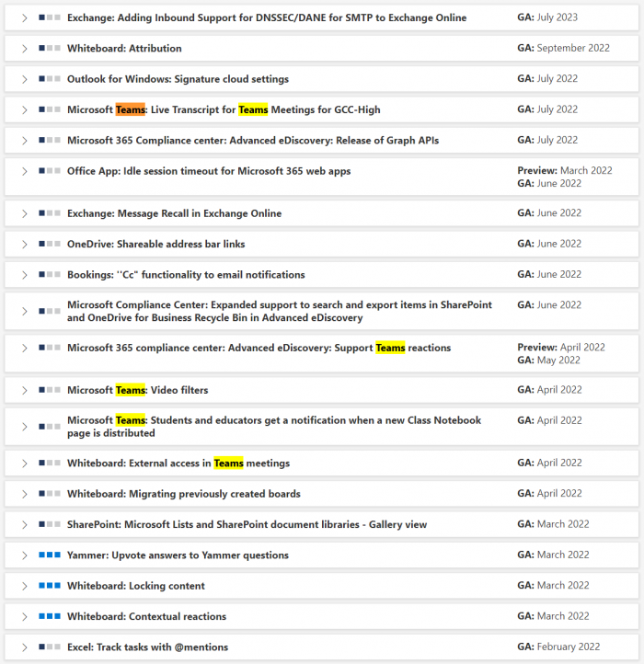644x664 pixels.
Task: Click the 'GA: July 2023' date
Action: pos(547,17)
